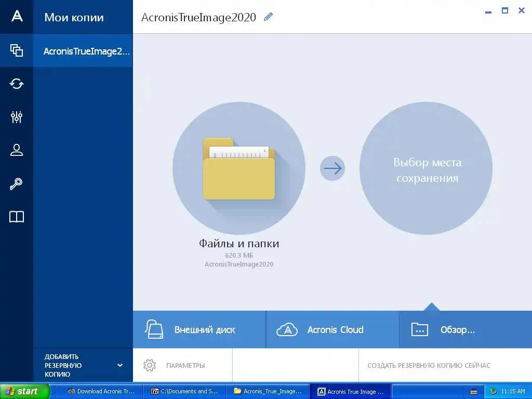This screenshot has width=532, height=399.
Task: Open the Backup section icon in sidebar
Action: pos(17,50)
